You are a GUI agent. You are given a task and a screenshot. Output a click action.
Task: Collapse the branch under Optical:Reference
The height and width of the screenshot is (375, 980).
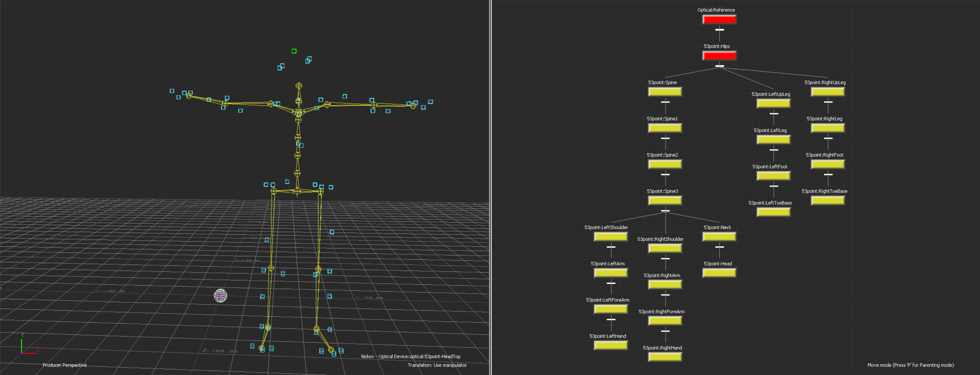719,30
